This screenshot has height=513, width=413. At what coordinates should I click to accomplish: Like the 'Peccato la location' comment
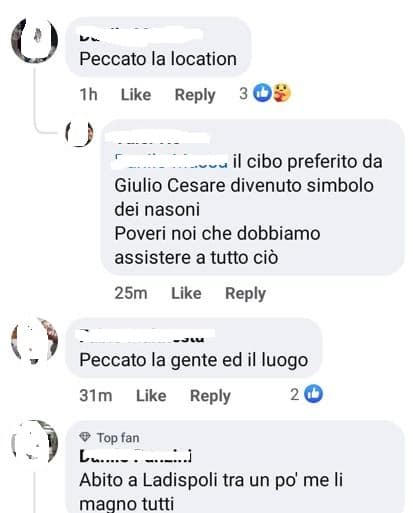[136, 95]
